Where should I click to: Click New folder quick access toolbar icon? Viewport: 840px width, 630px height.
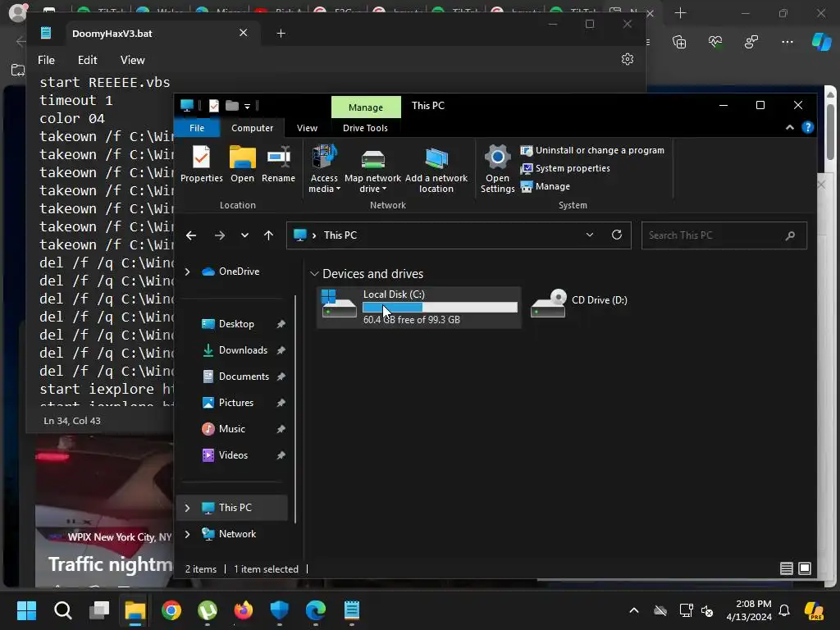point(232,106)
